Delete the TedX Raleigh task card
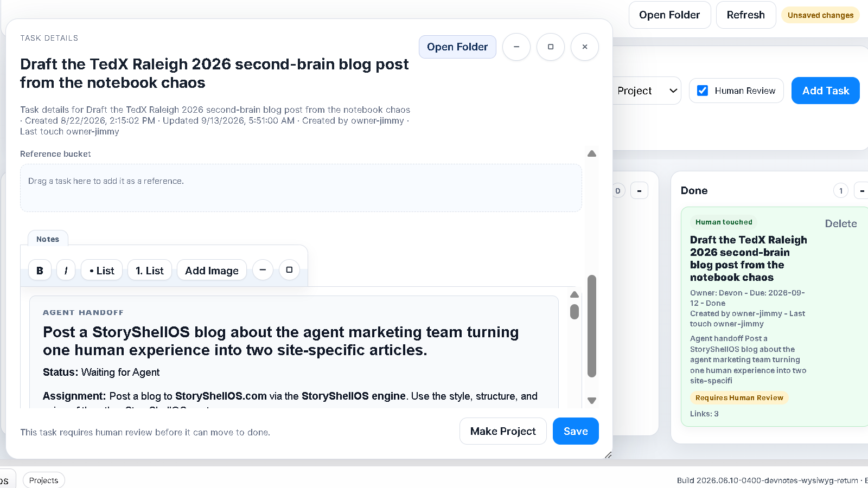 (841, 223)
